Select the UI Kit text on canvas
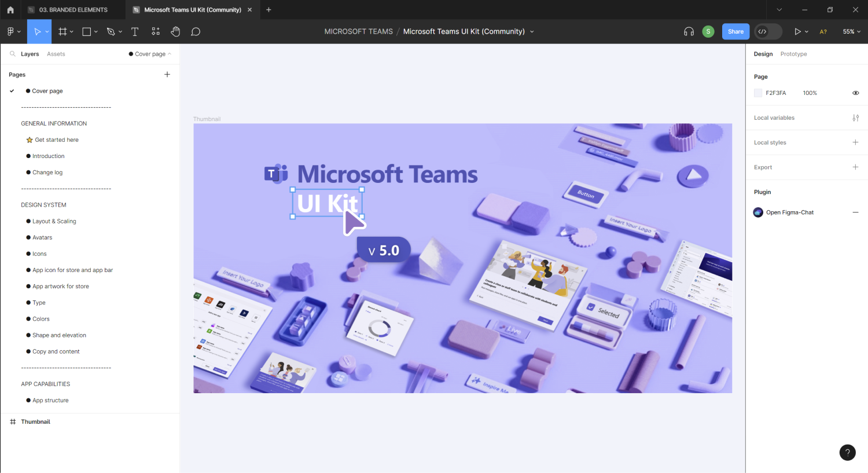 [327, 203]
